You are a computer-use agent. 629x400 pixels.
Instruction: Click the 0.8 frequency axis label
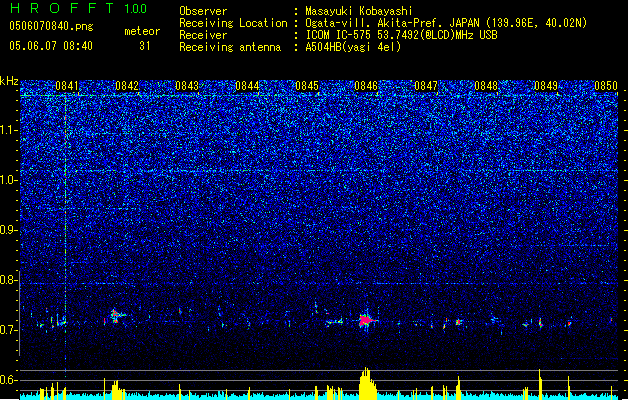pyautogui.click(x=9, y=280)
